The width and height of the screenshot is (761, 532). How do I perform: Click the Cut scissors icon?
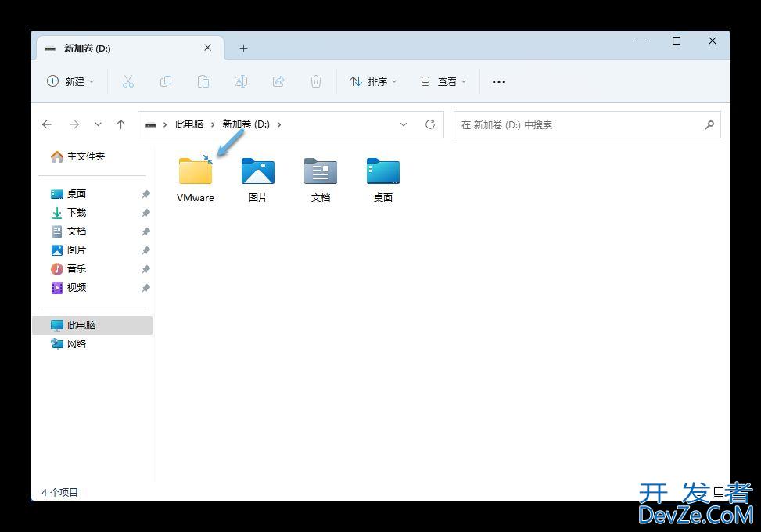(x=127, y=81)
